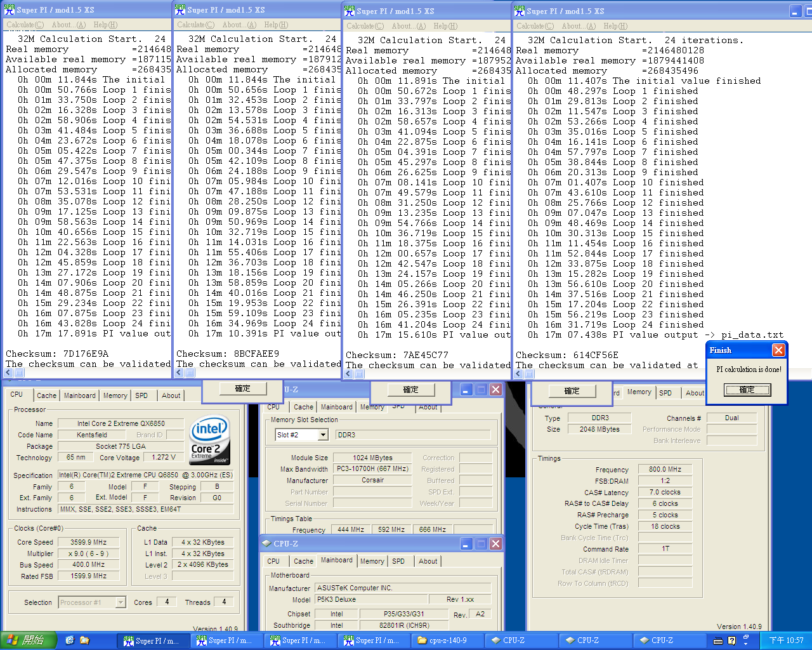Click the Bus Speed value 400.0 MHz

click(88, 565)
